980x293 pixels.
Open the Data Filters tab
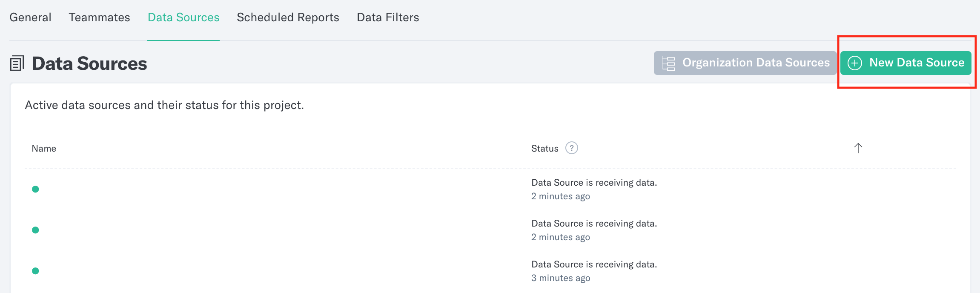[x=387, y=17]
